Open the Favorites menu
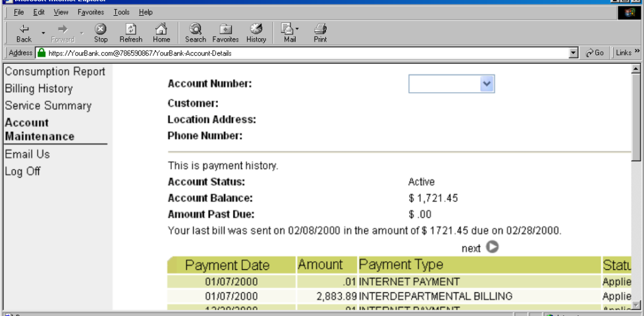Viewport: 644px width, 316px height. pyautogui.click(x=91, y=13)
